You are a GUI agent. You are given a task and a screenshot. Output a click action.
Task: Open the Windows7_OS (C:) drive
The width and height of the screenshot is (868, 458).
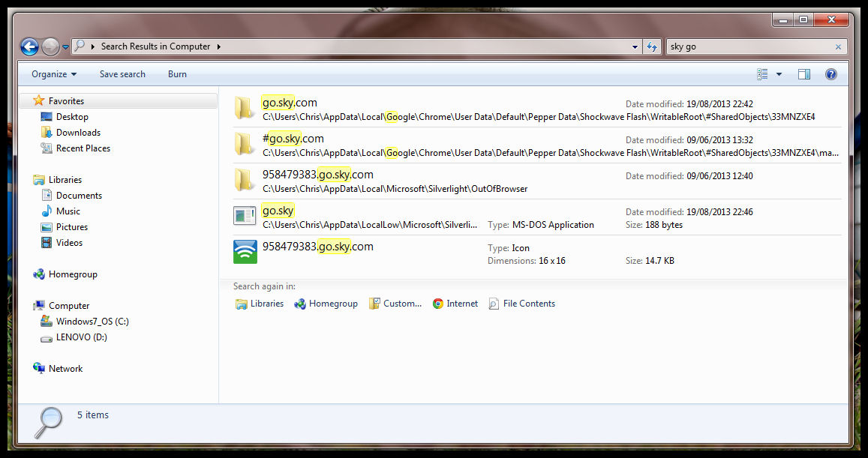[x=92, y=322]
